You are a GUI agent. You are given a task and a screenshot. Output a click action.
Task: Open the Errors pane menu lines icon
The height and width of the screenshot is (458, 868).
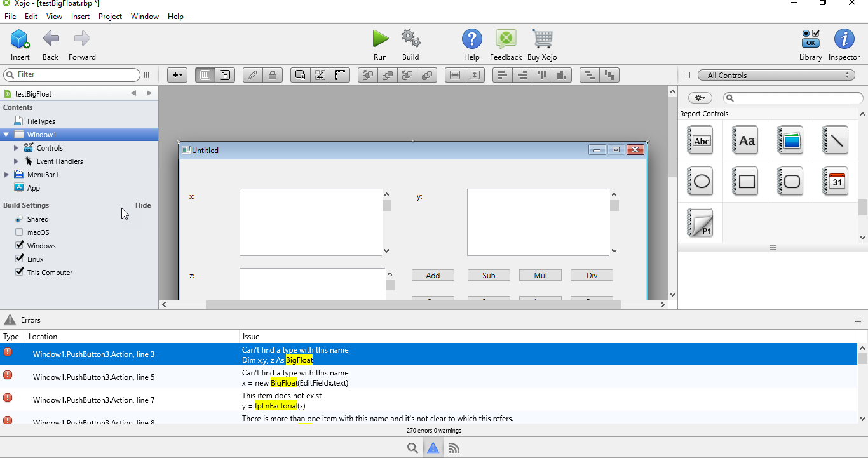coord(858,320)
